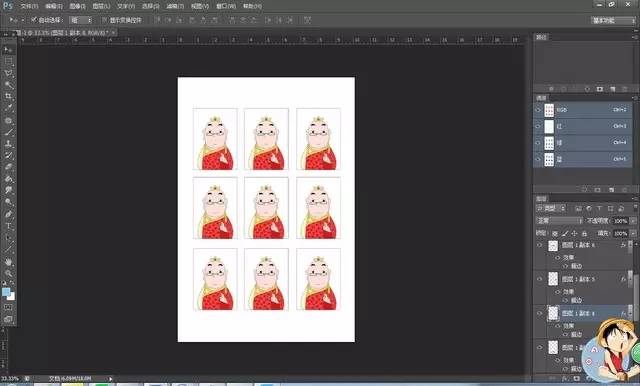
Task: Create new channel icon in Channels panel
Action: pos(611,190)
